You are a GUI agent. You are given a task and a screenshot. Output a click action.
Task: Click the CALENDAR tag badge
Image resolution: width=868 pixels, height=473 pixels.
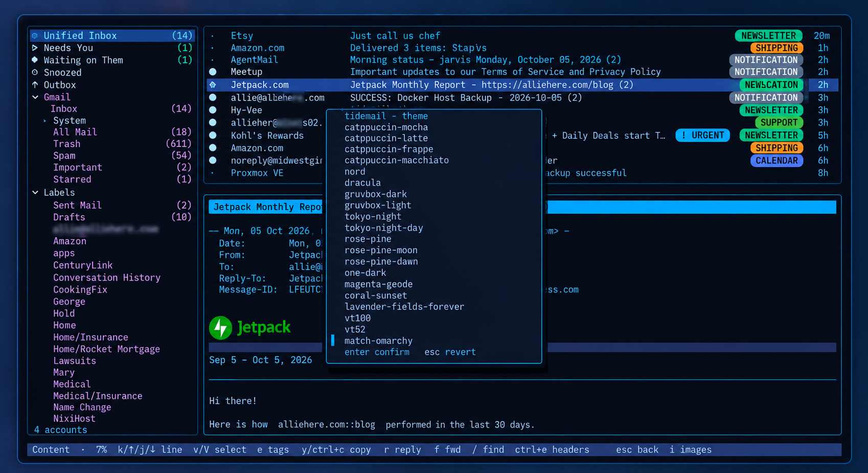tap(776, 160)
